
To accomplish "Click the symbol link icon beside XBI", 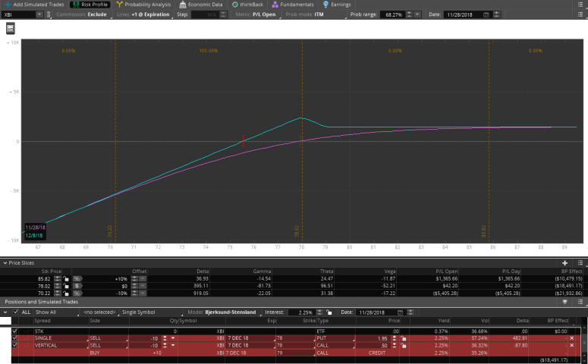I will (49, 14).
